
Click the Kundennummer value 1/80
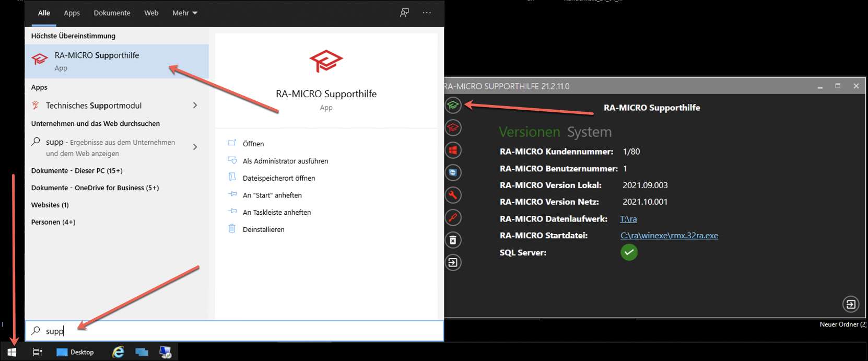point(631,152)
